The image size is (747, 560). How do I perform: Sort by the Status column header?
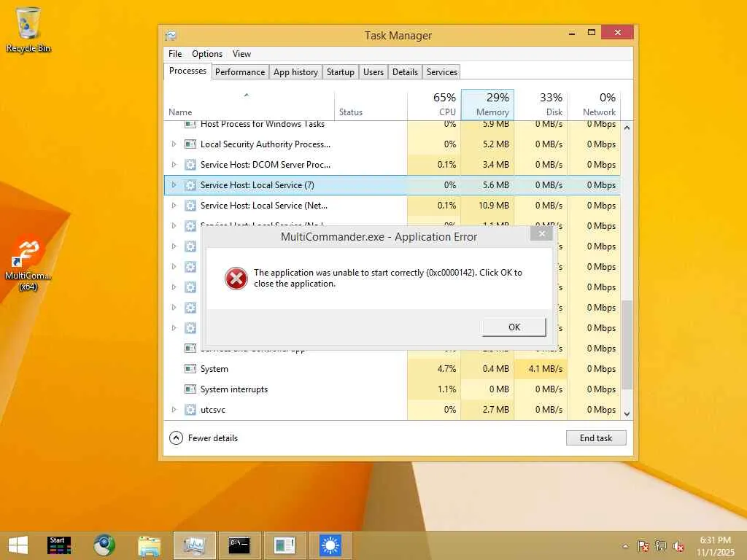(x=371, y=105)
